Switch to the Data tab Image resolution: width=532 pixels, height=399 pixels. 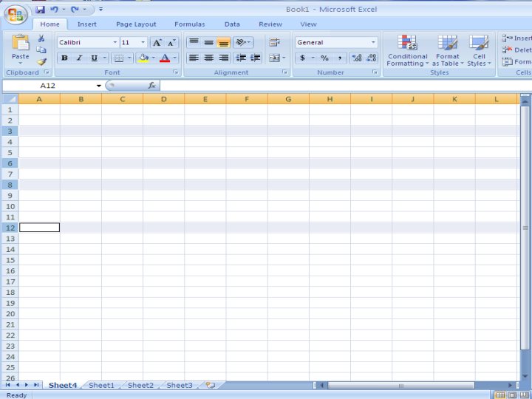pos(232,24)
